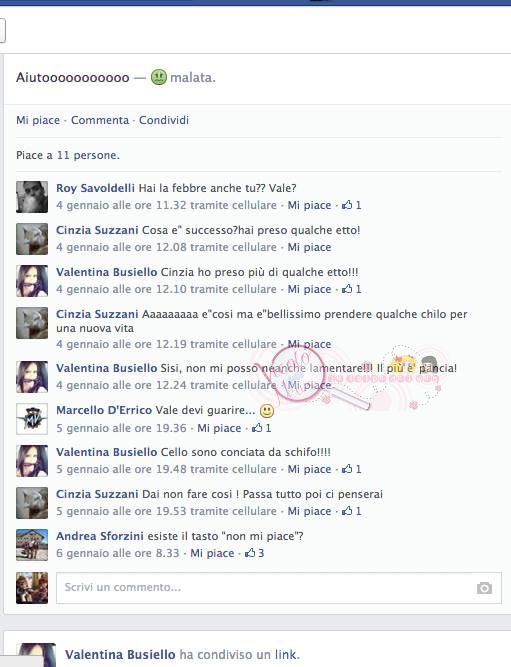The height and width of the screenshot is (667, 511).
Task: Click the camera icon in comment box
Action: point(484,588)
